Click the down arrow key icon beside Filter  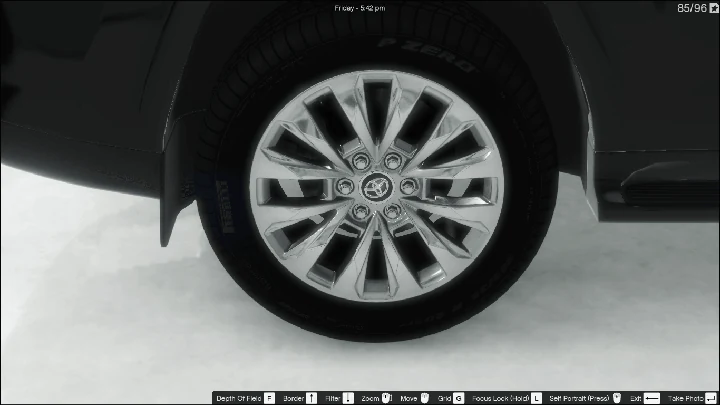point(348,398)
